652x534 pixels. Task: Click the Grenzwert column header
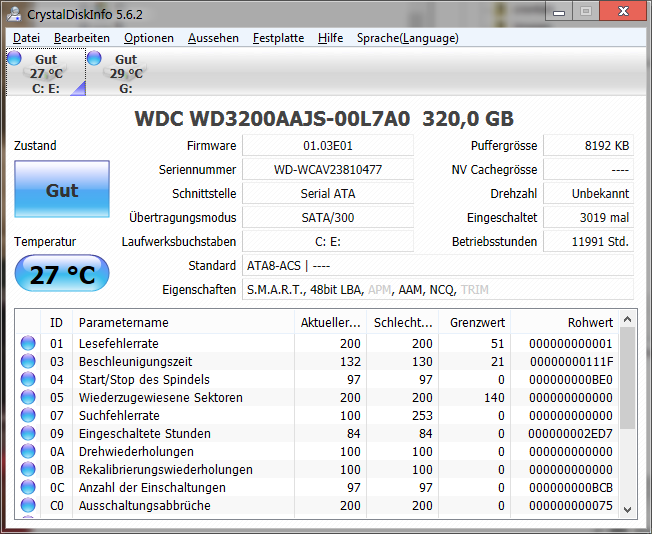click(x=475, y=322)
